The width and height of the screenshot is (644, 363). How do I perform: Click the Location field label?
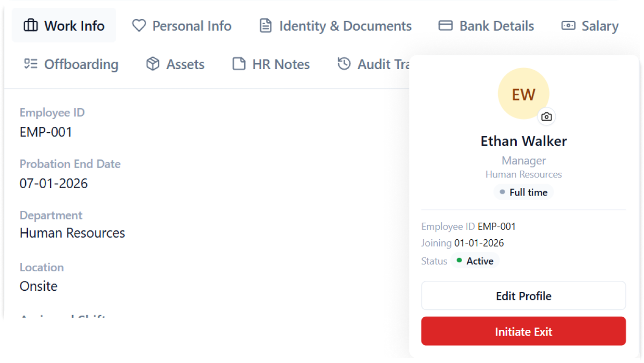42,267
